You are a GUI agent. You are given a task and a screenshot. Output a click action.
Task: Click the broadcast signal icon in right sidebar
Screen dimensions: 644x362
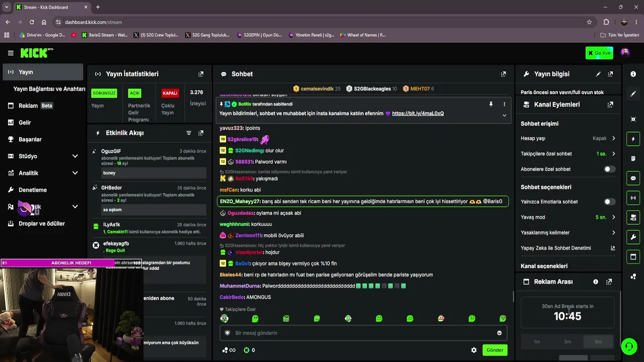[x=633, y=198]
